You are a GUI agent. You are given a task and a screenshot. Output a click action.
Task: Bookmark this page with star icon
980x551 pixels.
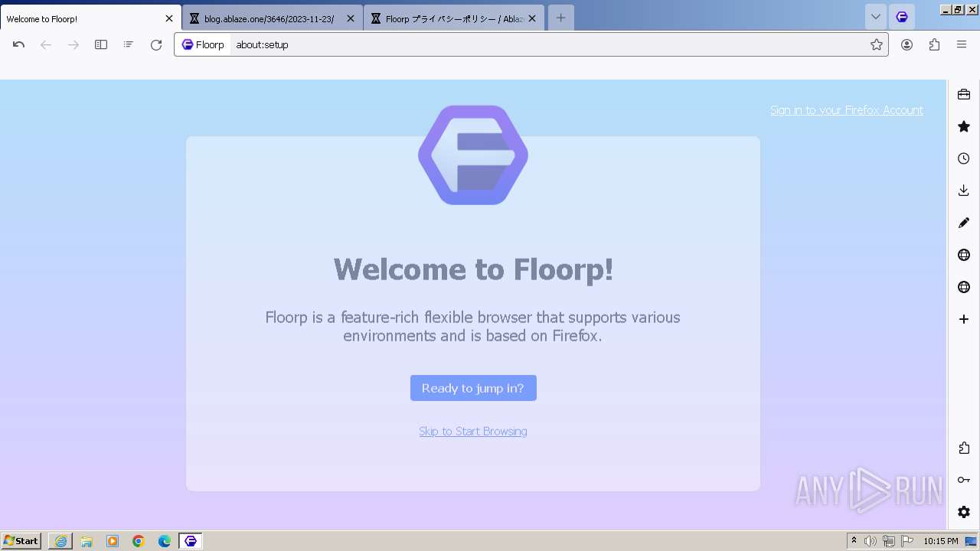coord(877,45)
